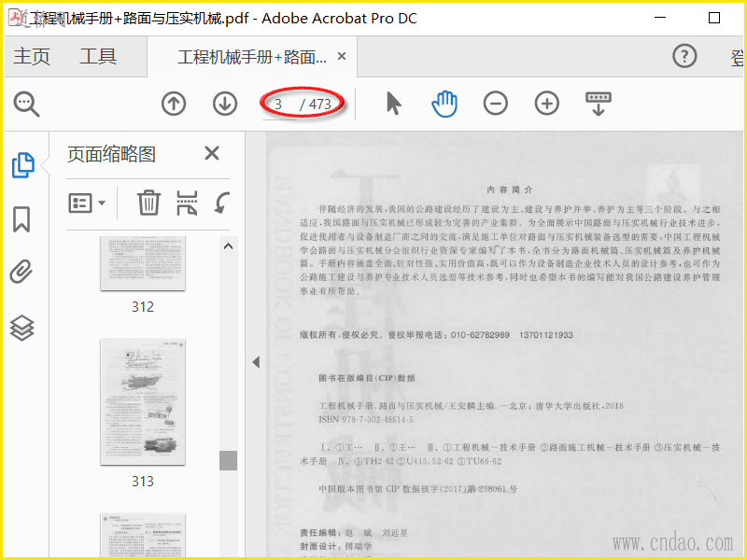The height and width of the screenshot is (560, 747).
Task: Open thumbnail options dropdown menu
Action: pyautogui.click(x=87, y=203)
